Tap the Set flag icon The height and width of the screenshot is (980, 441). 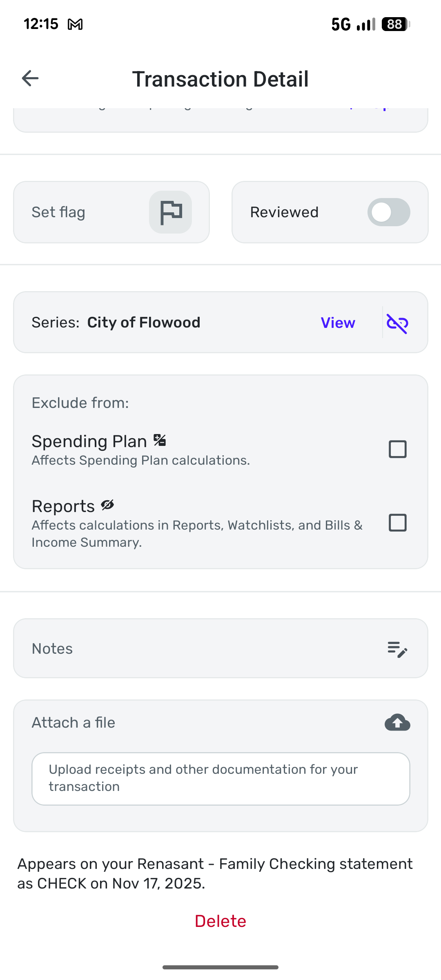tap(170, 212)
